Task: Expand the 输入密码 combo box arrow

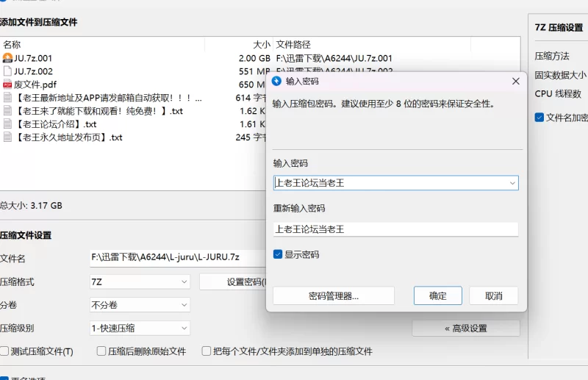Action: click(512, 183)
